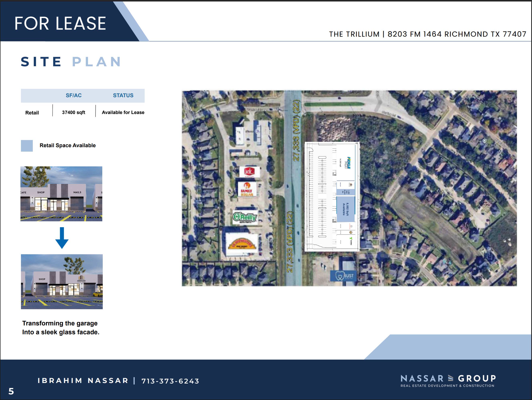
Task: Click the lower 27,333 (MPD) traffic count label
Action: pos(290,242)
